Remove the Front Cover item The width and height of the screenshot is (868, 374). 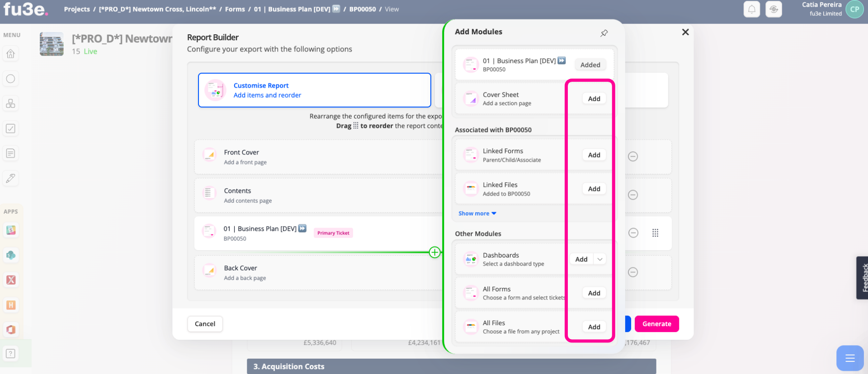point(633,156)
